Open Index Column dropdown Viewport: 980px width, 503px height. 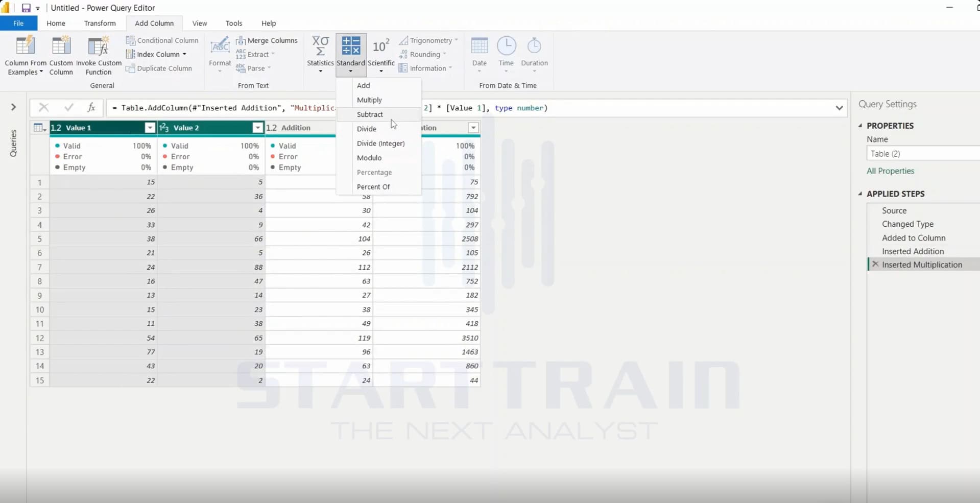click(x=156, y=54)
